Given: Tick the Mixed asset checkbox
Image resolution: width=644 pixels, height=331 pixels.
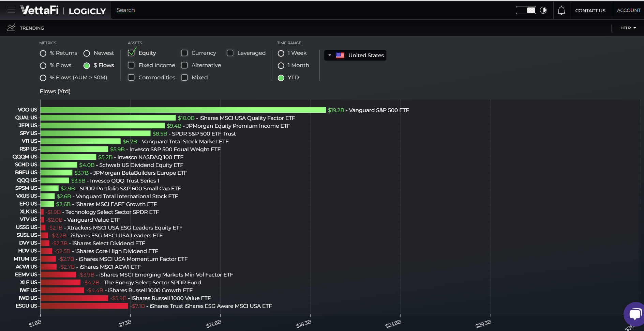Looking at the screenshot, I should tap(184, 77).
